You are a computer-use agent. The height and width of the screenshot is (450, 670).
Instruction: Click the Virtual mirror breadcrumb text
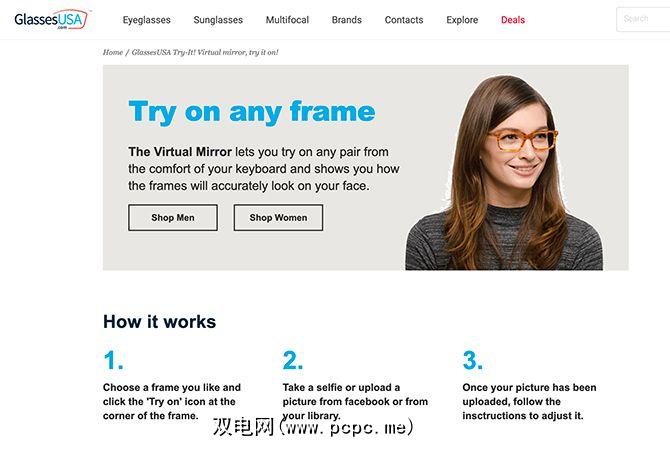tap(205, 52)
